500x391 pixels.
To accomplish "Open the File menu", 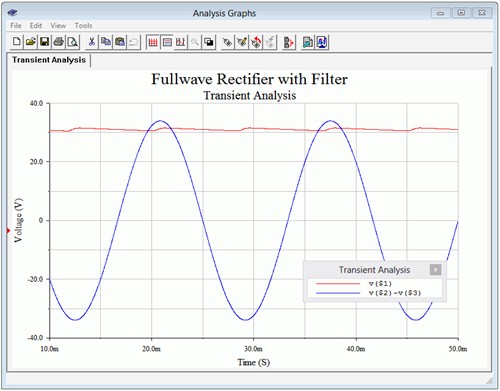I will (x=16, y=25).
